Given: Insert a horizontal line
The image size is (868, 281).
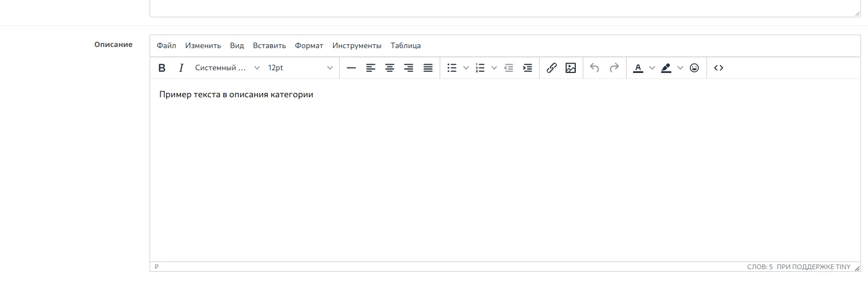Looking at the screenshot, I should click(351, 68).
